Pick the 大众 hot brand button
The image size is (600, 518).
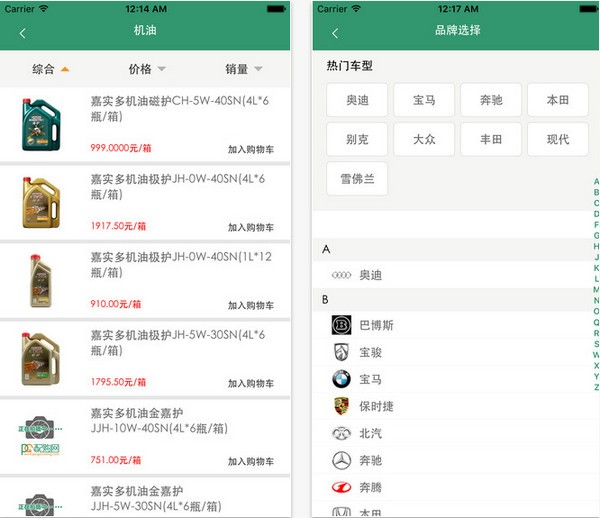(x=424, y=139)
